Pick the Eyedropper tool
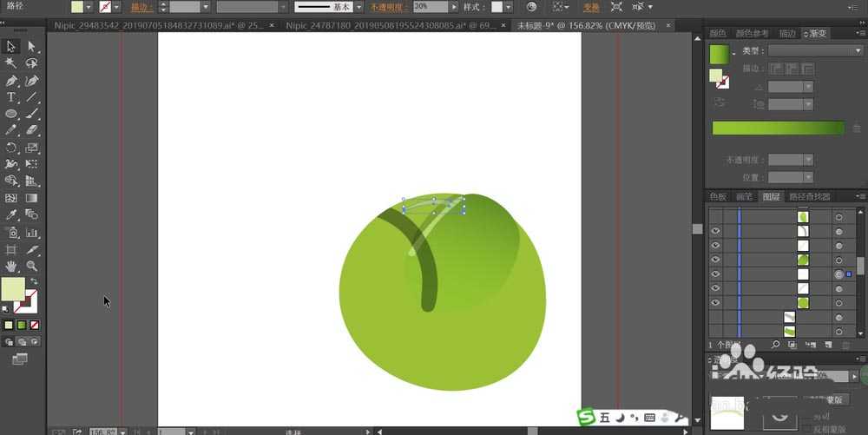Image resolution: width=868 pixels, height=435 pixels. tap(11, 214)
